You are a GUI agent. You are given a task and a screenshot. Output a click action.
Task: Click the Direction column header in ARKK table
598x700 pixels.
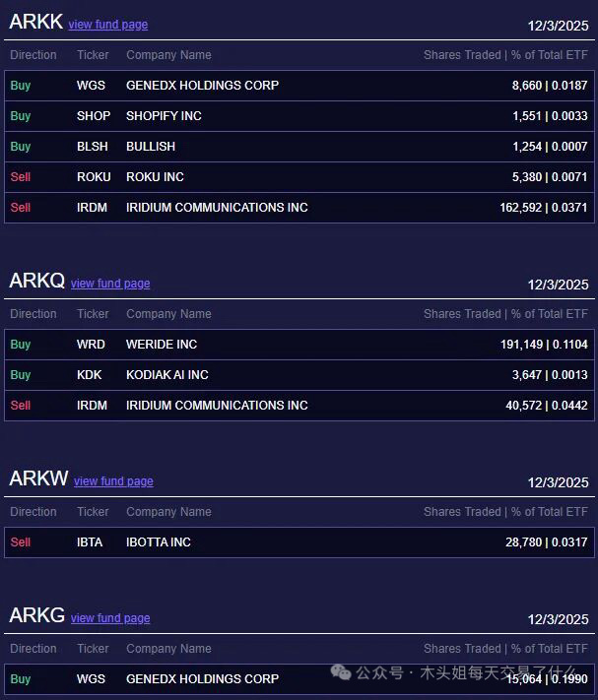coord(33,55)
